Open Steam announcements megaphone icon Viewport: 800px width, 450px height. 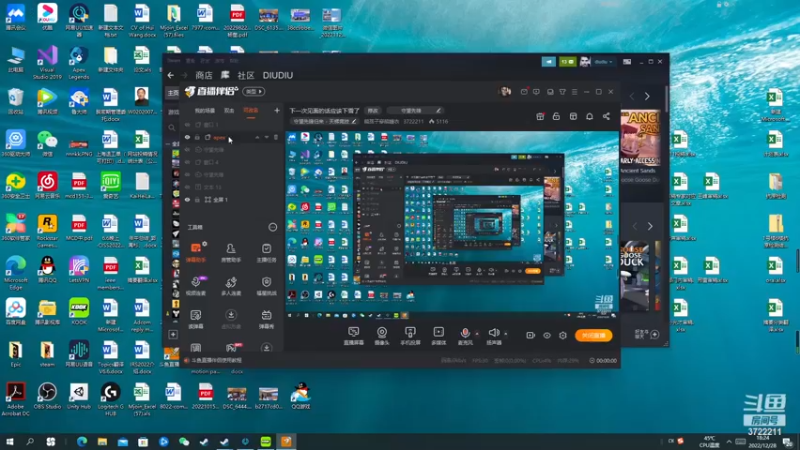tap(549, 62)
